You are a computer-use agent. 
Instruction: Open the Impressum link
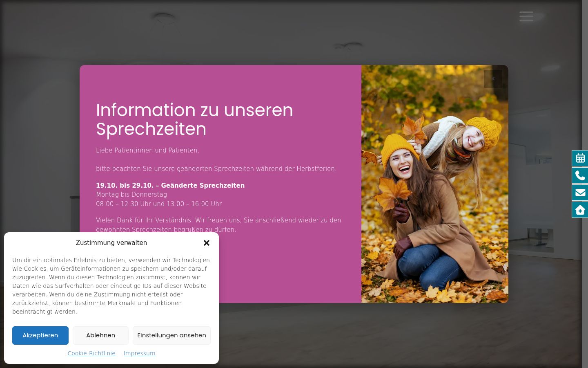pos(139,353)
